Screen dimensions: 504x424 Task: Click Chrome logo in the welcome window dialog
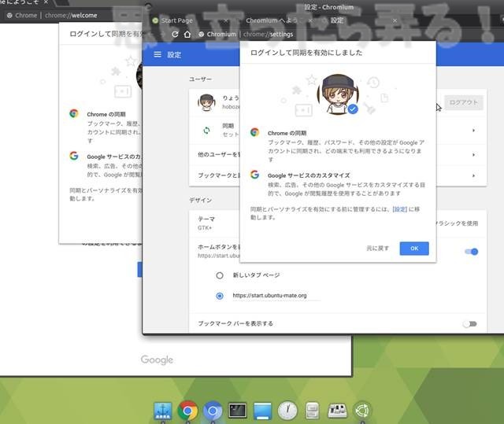(x=74, y=113)
